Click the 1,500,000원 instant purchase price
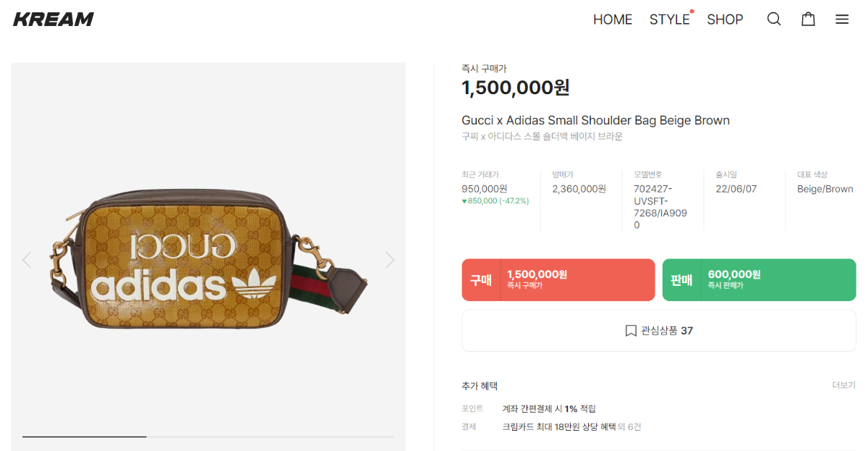This screenshot has height=451, width=868. [516, 88]
